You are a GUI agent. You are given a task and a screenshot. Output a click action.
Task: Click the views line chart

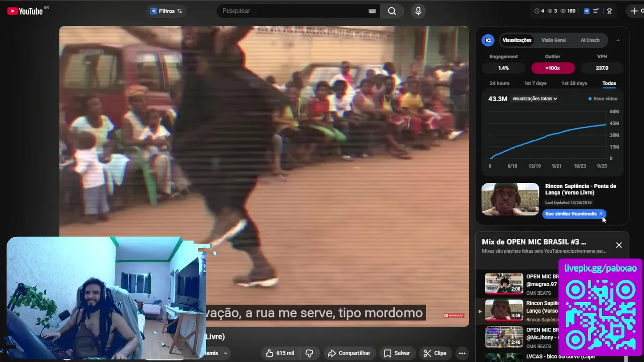(x=548, y=136)
